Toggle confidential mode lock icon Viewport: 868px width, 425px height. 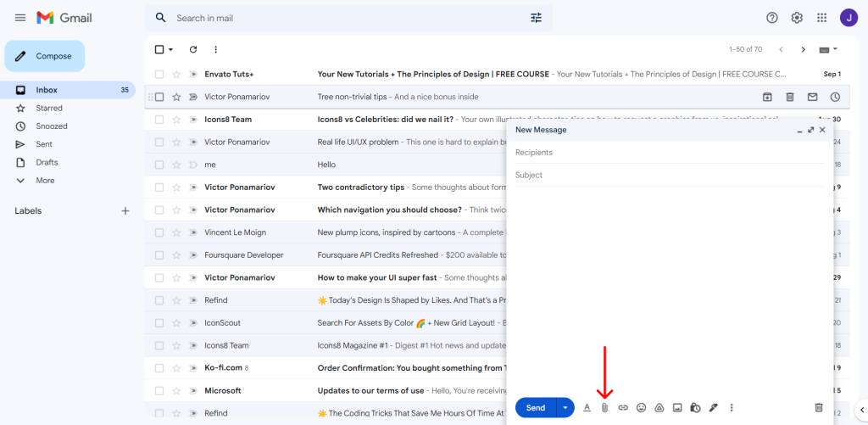[695, 408]
